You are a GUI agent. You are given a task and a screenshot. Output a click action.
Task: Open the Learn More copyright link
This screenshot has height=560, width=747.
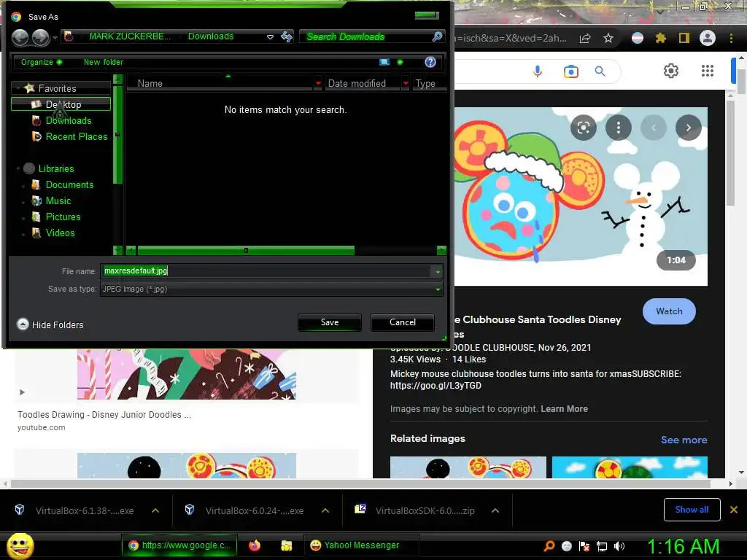564,409
